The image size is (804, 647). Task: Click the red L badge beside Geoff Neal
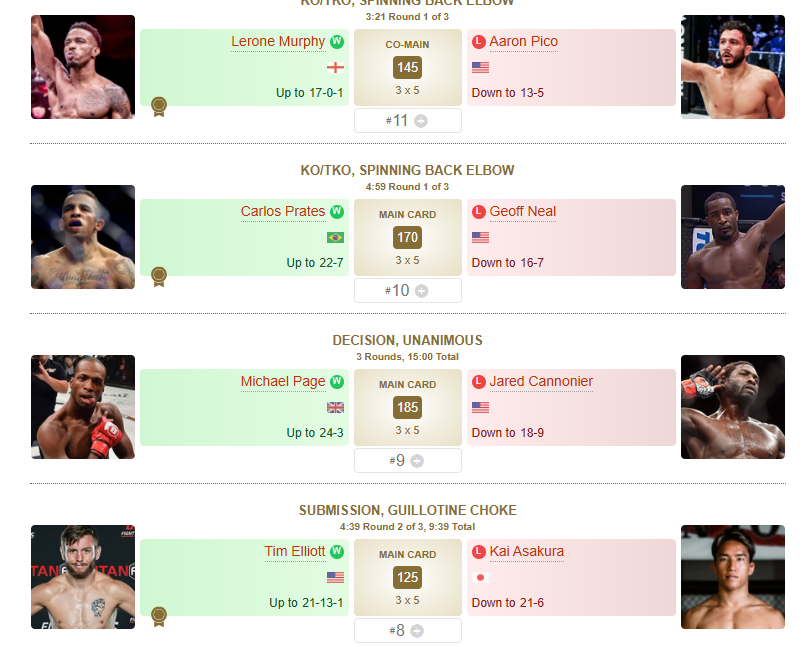click(478, 212)
